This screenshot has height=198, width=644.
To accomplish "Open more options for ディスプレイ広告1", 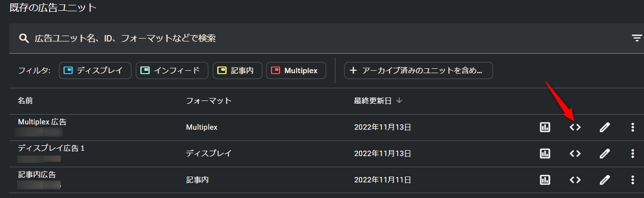I will [x=632, y=154].
